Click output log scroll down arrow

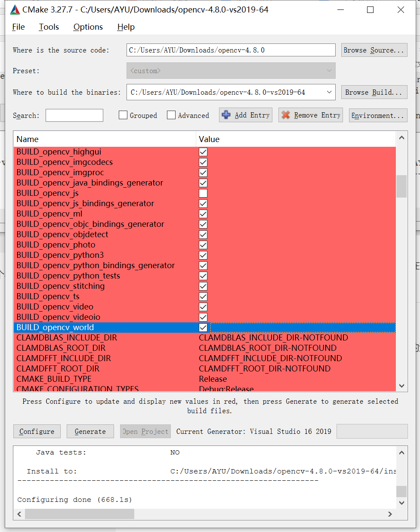tap(401, 503)
